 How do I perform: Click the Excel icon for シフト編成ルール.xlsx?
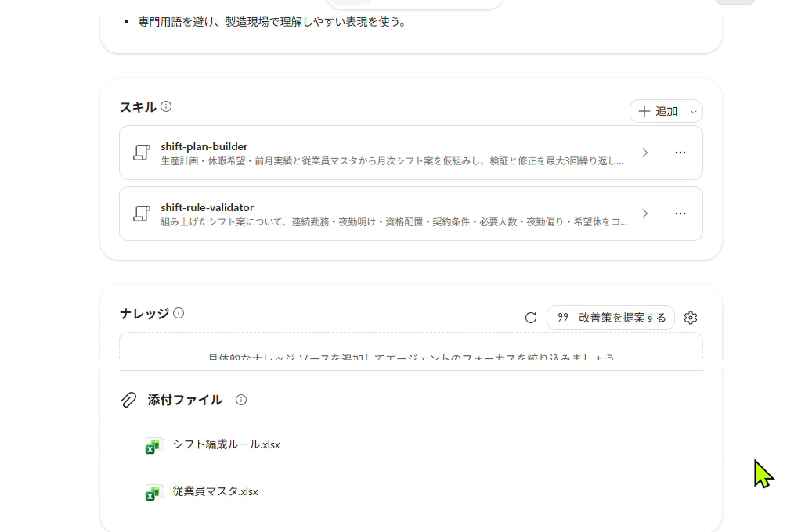(154, 445)
